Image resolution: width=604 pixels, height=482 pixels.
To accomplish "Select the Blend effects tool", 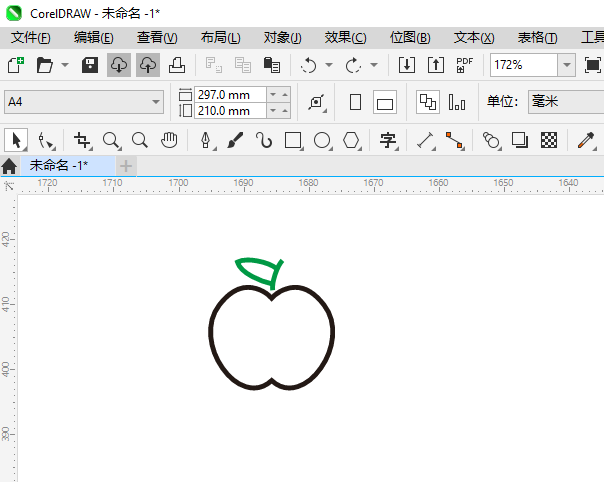I will [492, 140].
